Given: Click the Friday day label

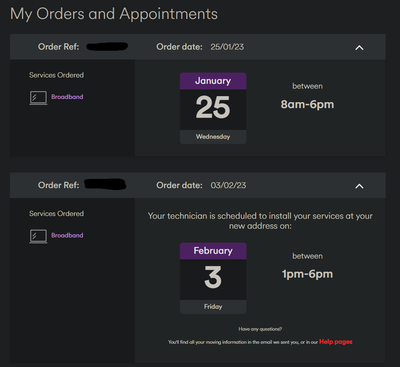Looking at the screenshot, I should [x=213, y=307].
